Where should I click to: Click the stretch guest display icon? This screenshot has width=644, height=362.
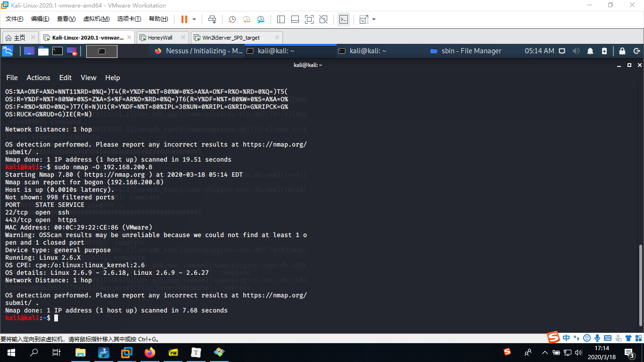[x=363, y=19]
